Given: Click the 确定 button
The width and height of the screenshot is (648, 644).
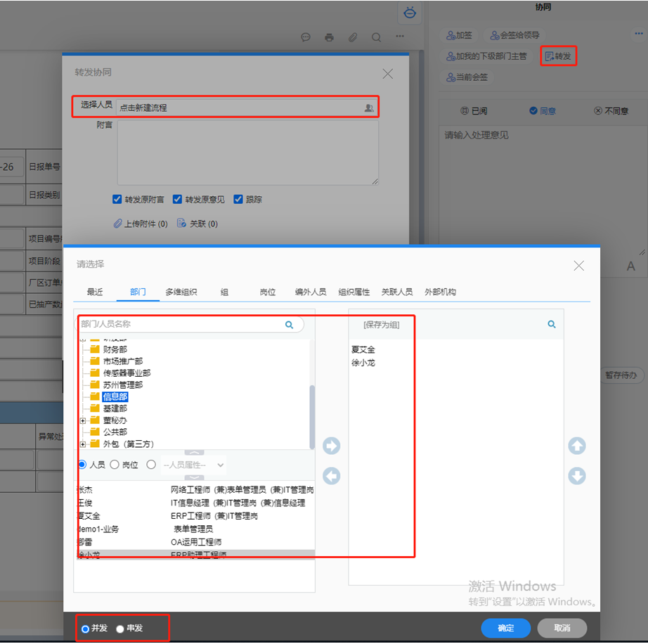Looking at the screenshot, I should pos(505,629).
